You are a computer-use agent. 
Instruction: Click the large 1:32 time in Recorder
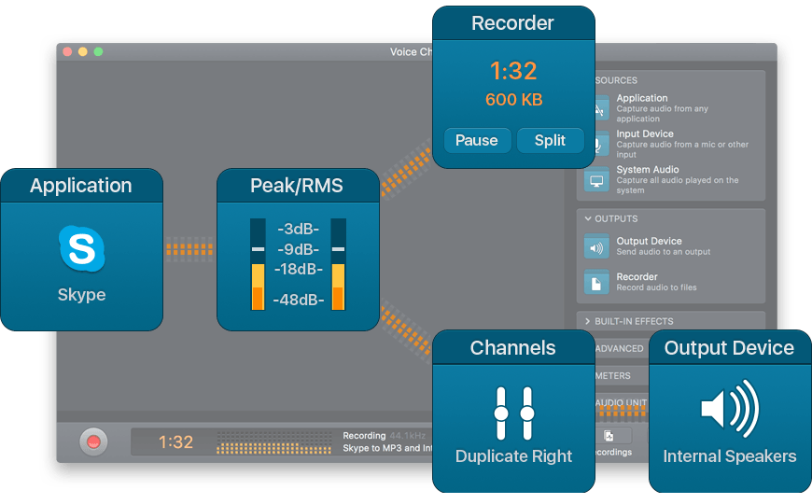point(513,70)
